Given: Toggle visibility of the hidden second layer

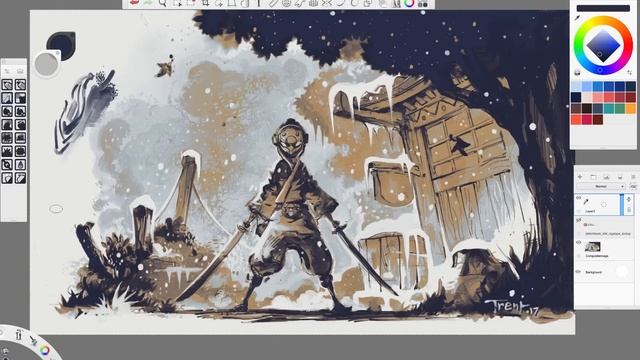Looking at the screenshot, I should point(578,220).
